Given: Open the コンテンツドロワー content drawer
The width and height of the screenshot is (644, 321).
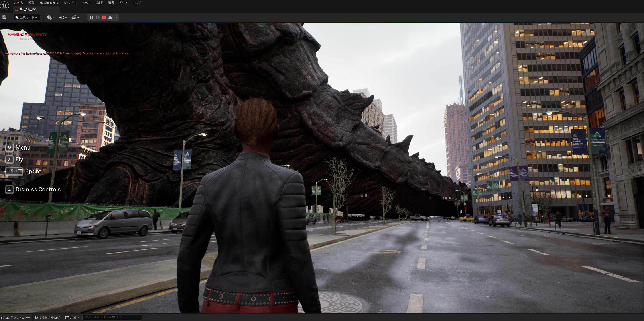Looking at the screenshot, I should point(16,317).
